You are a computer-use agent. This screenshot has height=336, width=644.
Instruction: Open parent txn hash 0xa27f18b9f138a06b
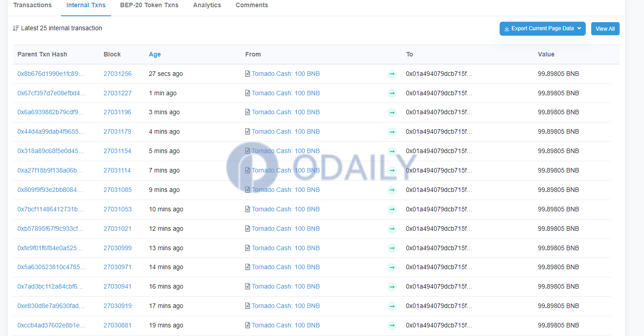coord(51,170)
